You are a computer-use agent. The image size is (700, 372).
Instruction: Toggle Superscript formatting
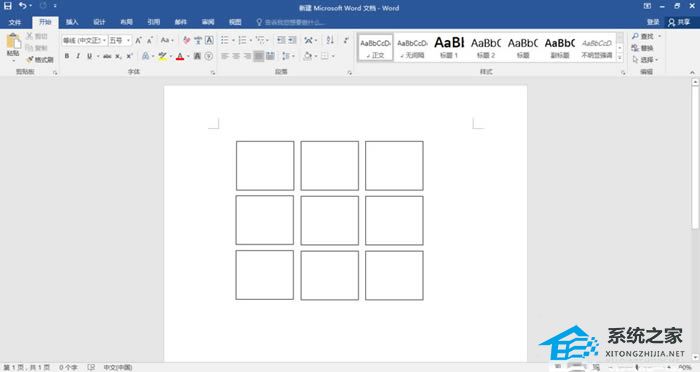(x=129, y=56)
